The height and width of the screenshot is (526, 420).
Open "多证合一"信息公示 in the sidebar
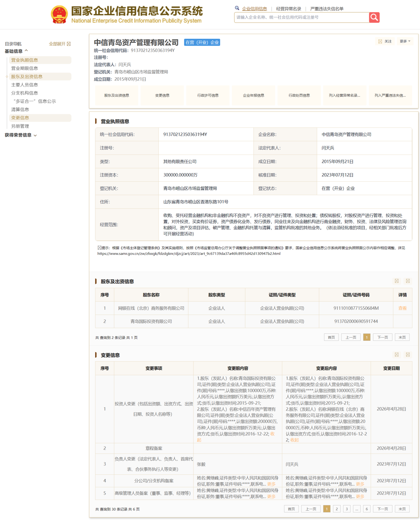point(35,101)
